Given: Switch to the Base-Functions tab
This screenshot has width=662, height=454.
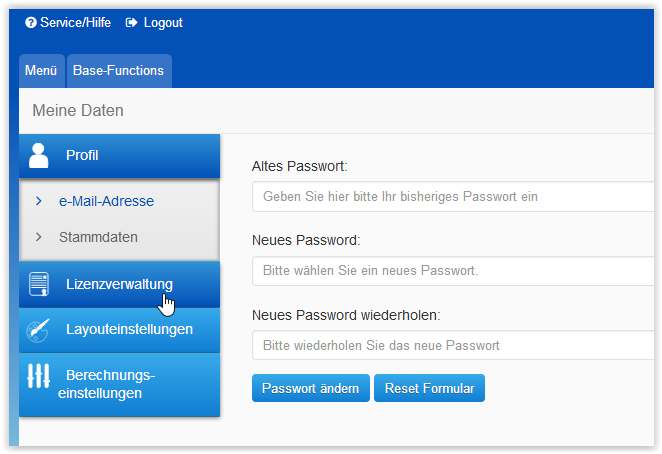Looking at the screenshot, I should (x=119, y=71).
